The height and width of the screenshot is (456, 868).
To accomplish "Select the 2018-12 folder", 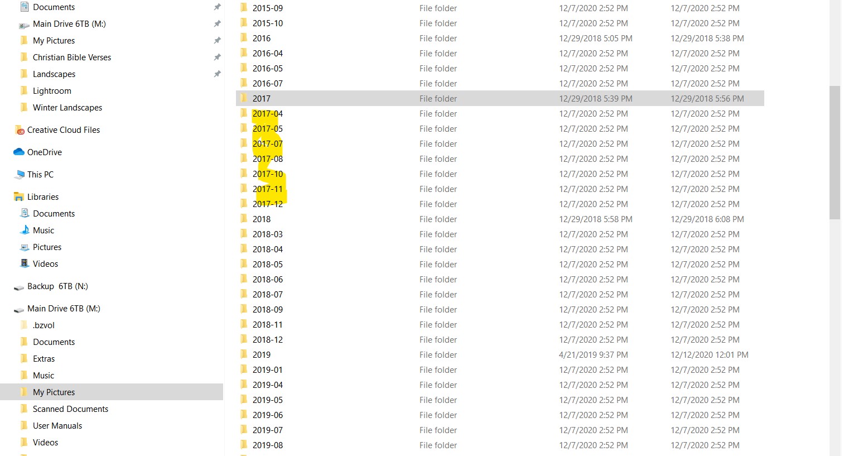I will pyautogui.click(x=268, y=339).
